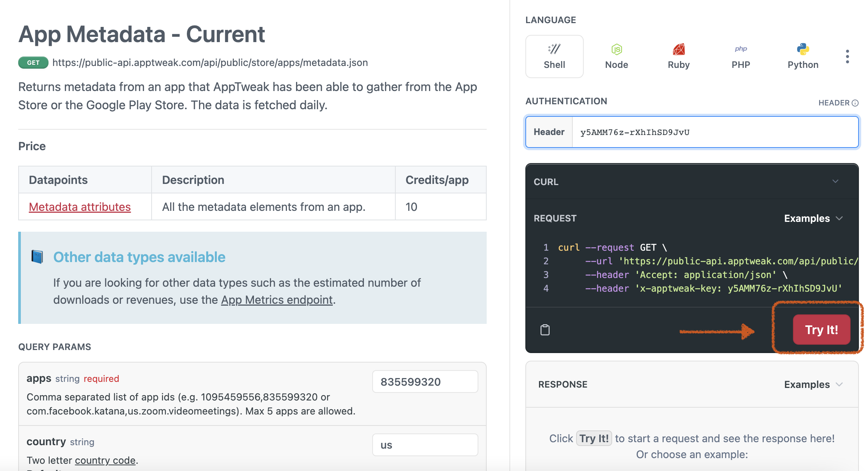Click the HEADER info circle icon
This screenshot has width=868, height=471.
click(x=855, y=103)
